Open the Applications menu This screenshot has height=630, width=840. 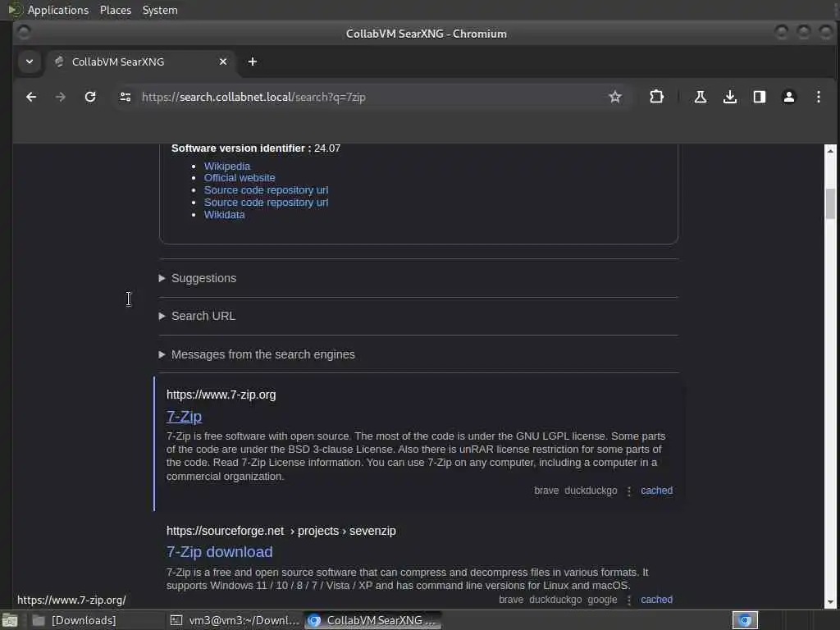58,10
